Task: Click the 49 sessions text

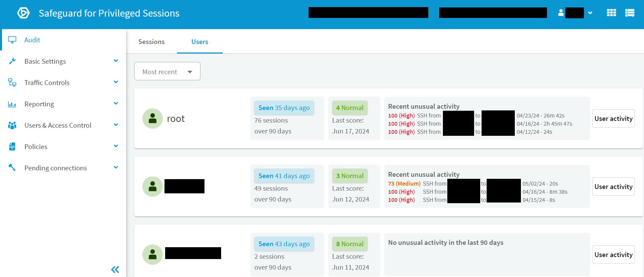Action: point(271,188)
